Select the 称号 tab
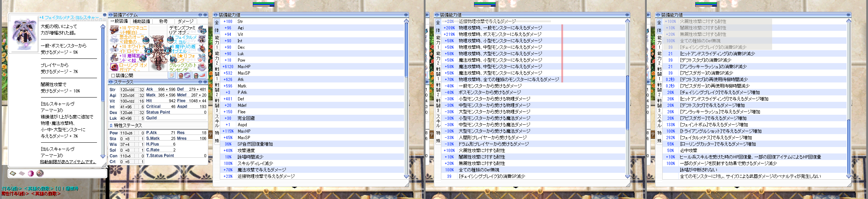Viewport: 868px width, 199px height. pos(163,21)
